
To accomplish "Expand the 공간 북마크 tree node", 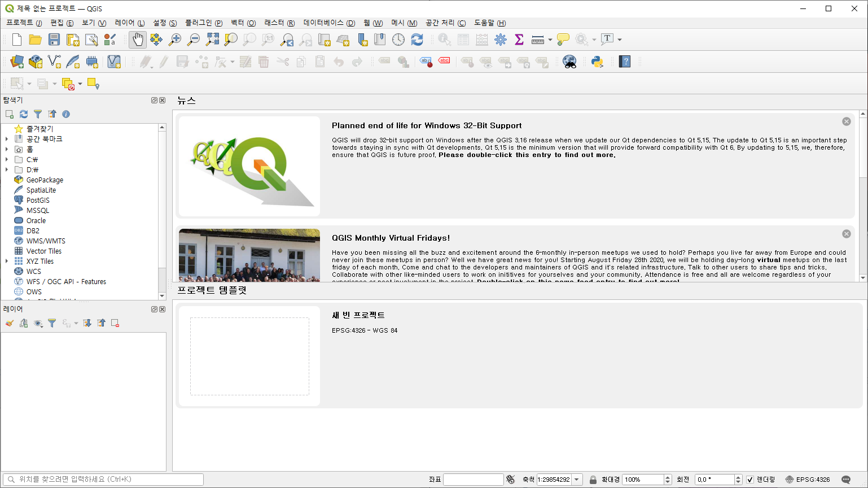I will [x=7, y=139].
